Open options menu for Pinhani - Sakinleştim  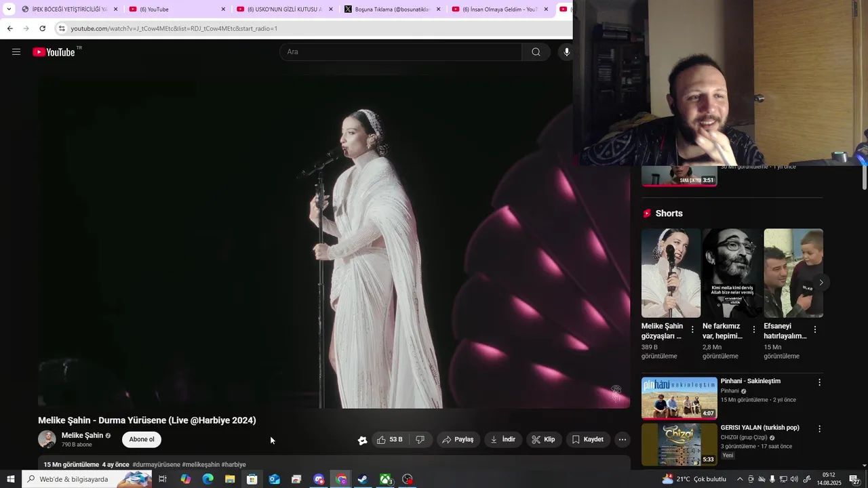(x=819, y=382)
